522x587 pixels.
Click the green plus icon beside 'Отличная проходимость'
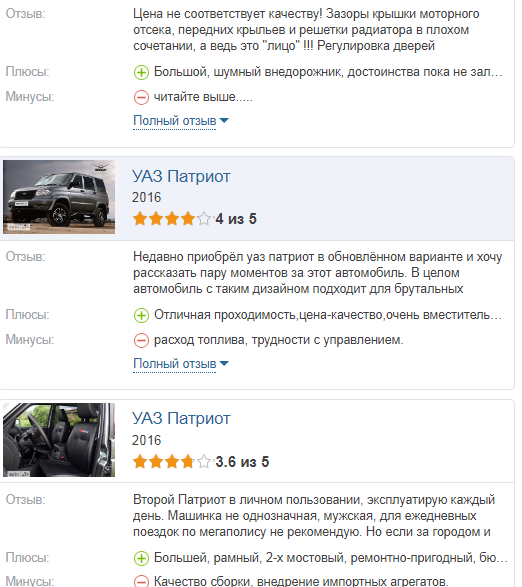pos(141,315)
